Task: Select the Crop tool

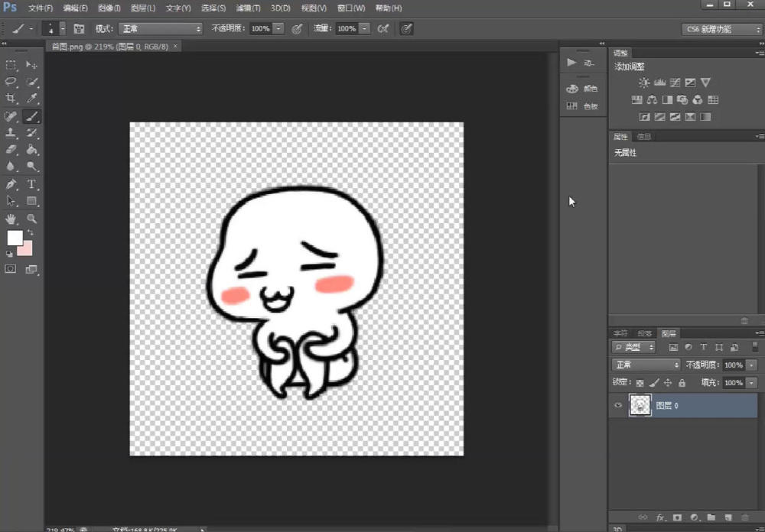Action: click(11, 98)
